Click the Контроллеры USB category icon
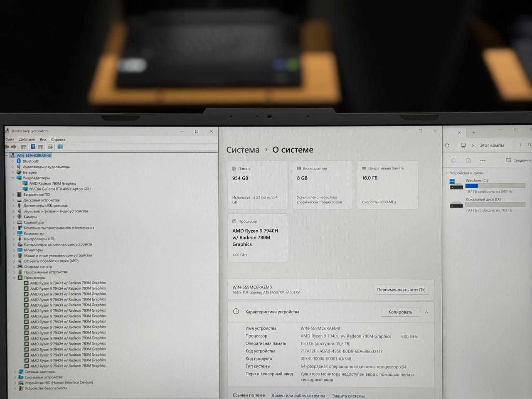Screen dimensions: 532x399 point(20,239)
